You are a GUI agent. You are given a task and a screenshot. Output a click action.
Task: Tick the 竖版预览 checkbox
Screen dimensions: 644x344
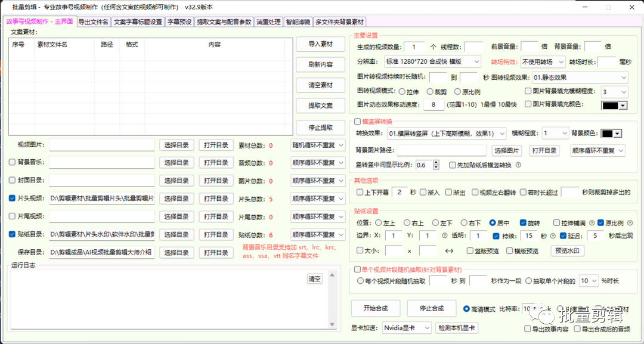tap(470, 250)
